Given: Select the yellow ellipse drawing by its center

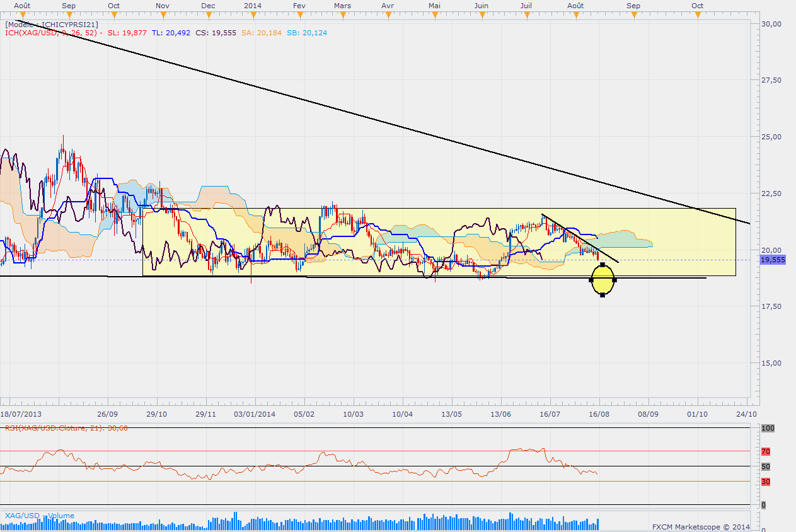Looking at the screenshot, I should pyautogui.click(x=603, y=280).
